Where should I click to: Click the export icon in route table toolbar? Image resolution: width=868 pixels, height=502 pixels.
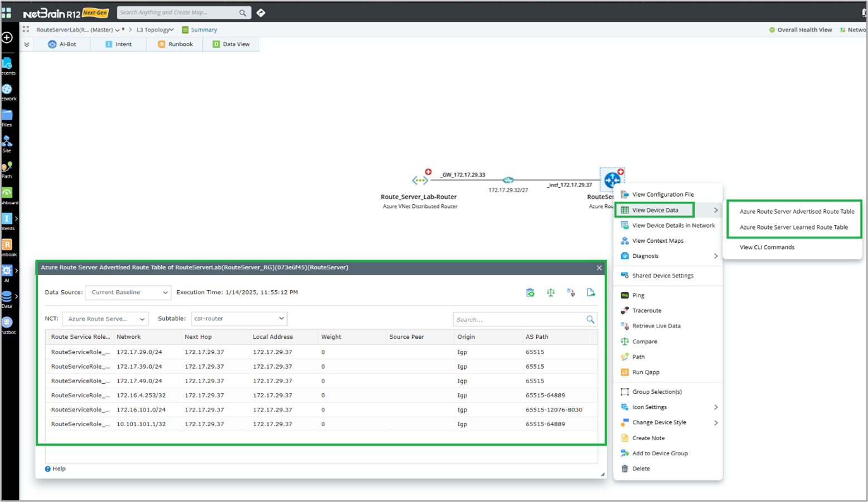pos(591,293)
